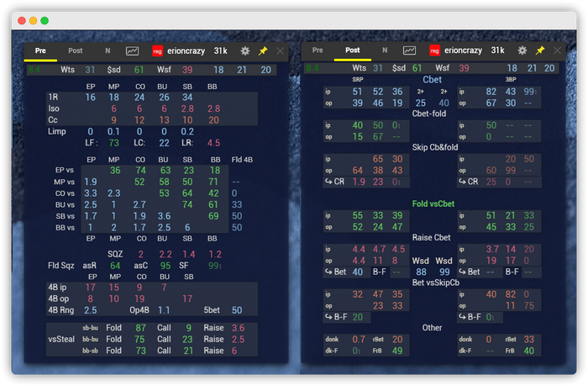588x386 pixels.
Task: Click erioncrazy player name in left popup
Action: (x=186, y=51)
